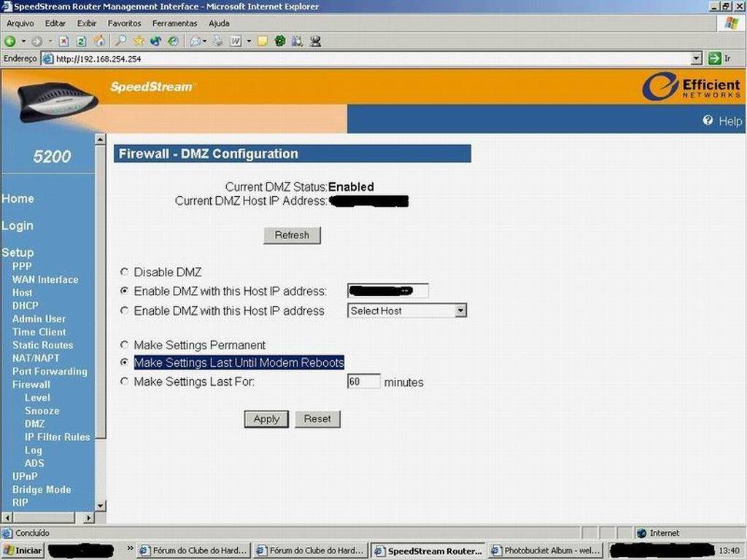Click the minutes input field showing 60

(364, 381)
